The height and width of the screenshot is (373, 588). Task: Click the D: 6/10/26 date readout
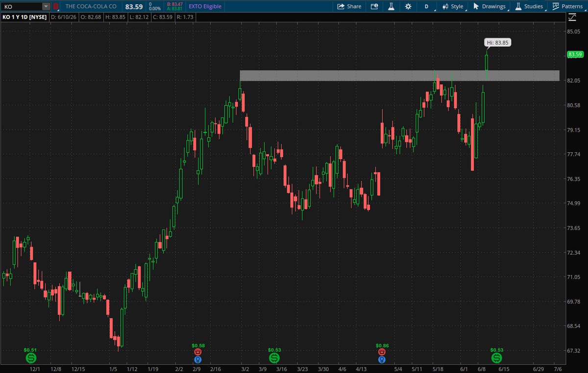pyautogui.click(x=64, y=17)
